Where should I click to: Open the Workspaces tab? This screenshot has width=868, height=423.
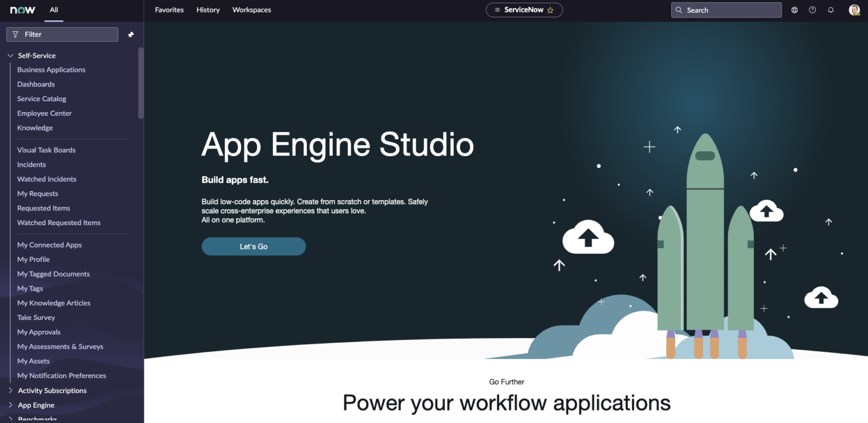pos(251,10)
